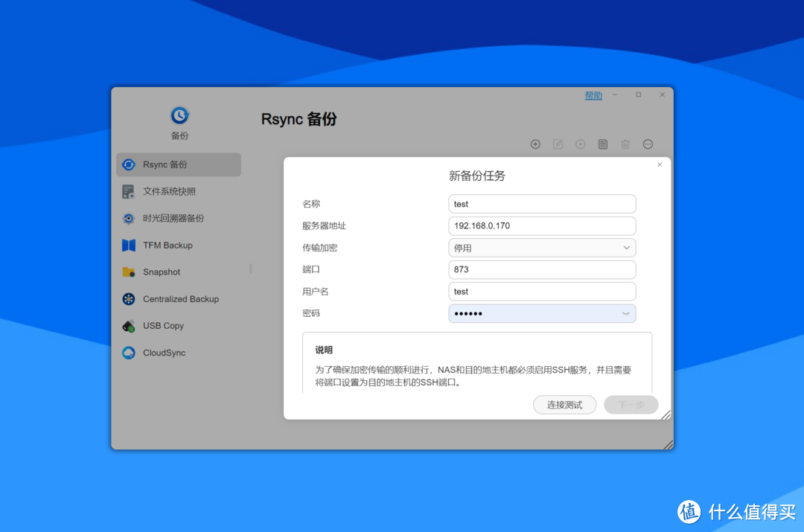Click the 服务器地址 input field
Screen dimensions: 804x532
point(542,226)
